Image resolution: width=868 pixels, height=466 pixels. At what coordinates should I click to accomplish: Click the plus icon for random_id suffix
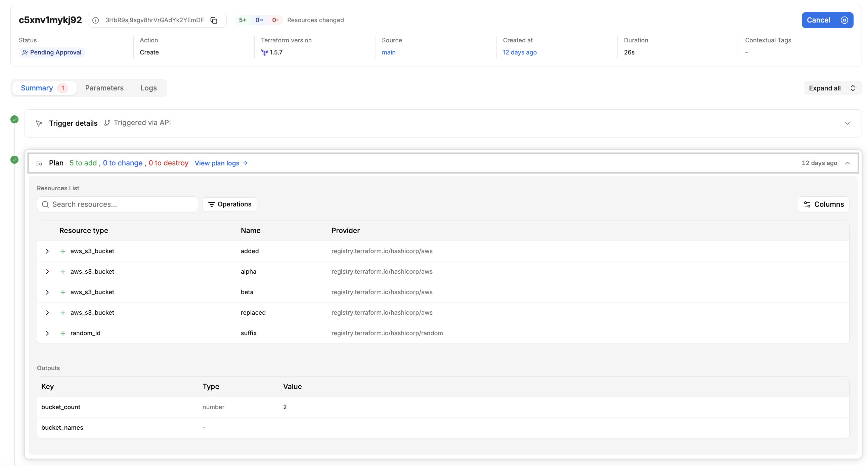pos(63,334)
